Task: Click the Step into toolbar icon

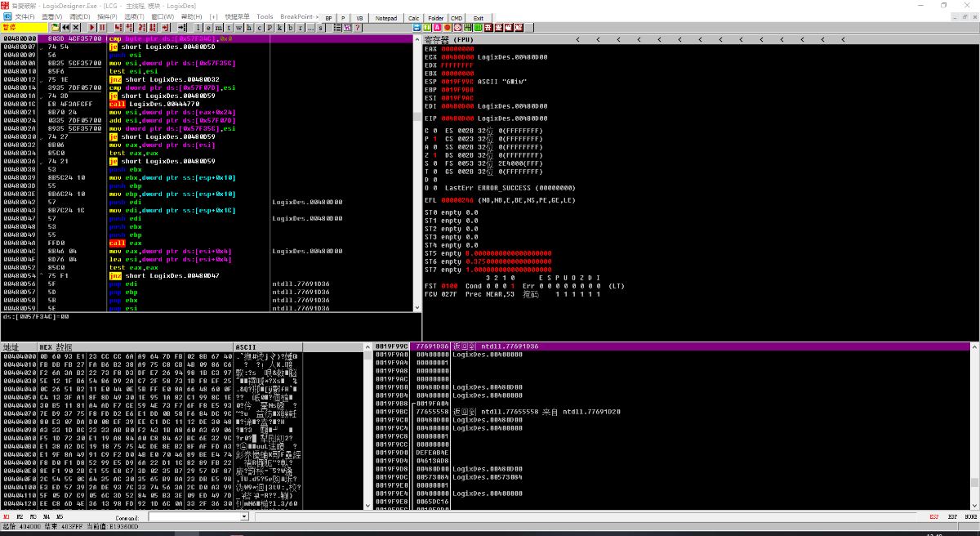Action: [118, 27]
